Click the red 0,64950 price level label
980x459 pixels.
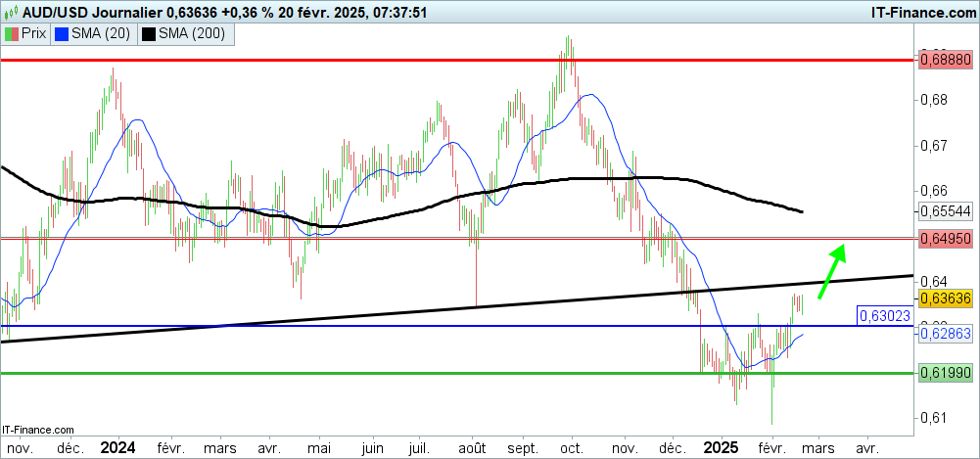point(944,238)
